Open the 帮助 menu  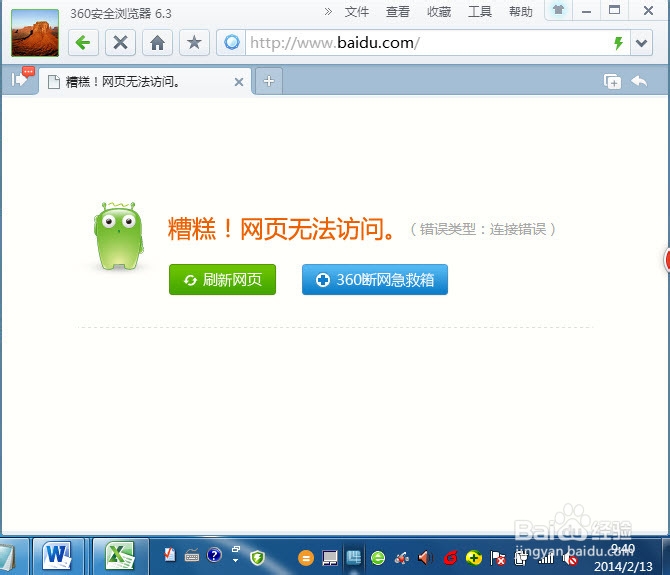pyautogui.click(x=521, y=12)
